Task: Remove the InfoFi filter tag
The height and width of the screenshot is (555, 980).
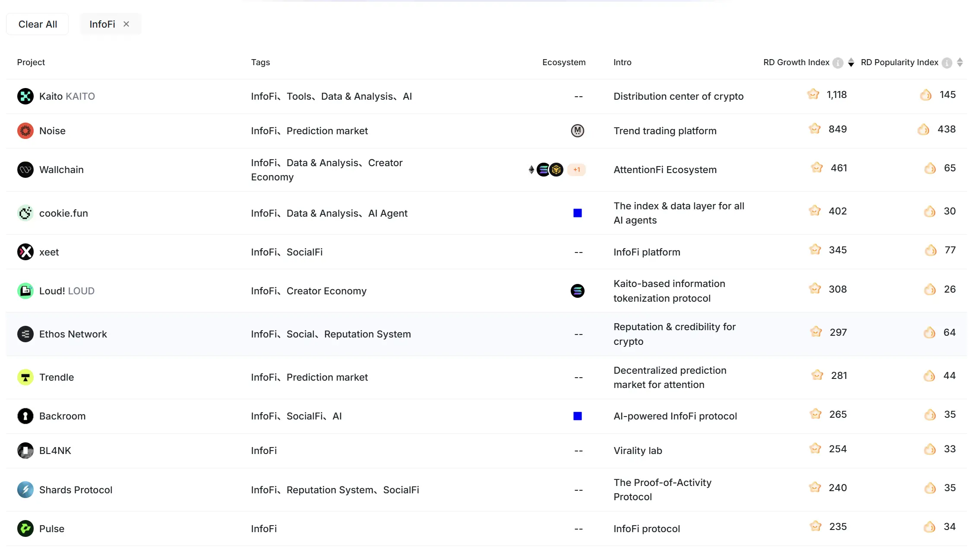Action: point(126,24)
